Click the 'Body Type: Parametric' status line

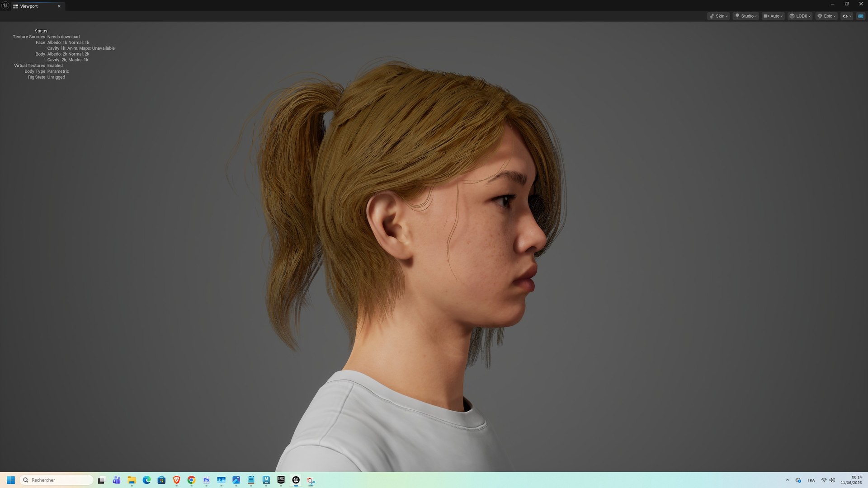47,71
